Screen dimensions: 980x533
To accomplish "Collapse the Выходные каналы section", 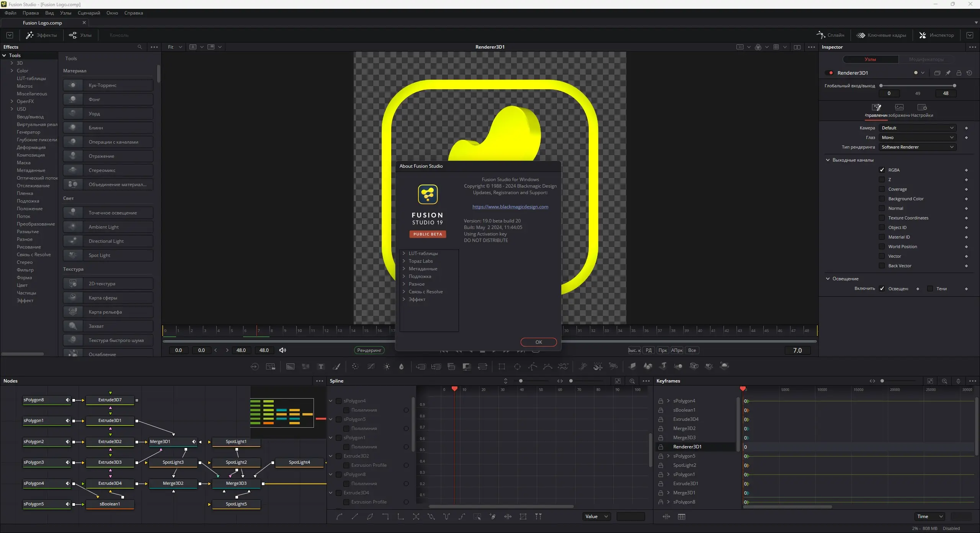I will pos(828,160).
